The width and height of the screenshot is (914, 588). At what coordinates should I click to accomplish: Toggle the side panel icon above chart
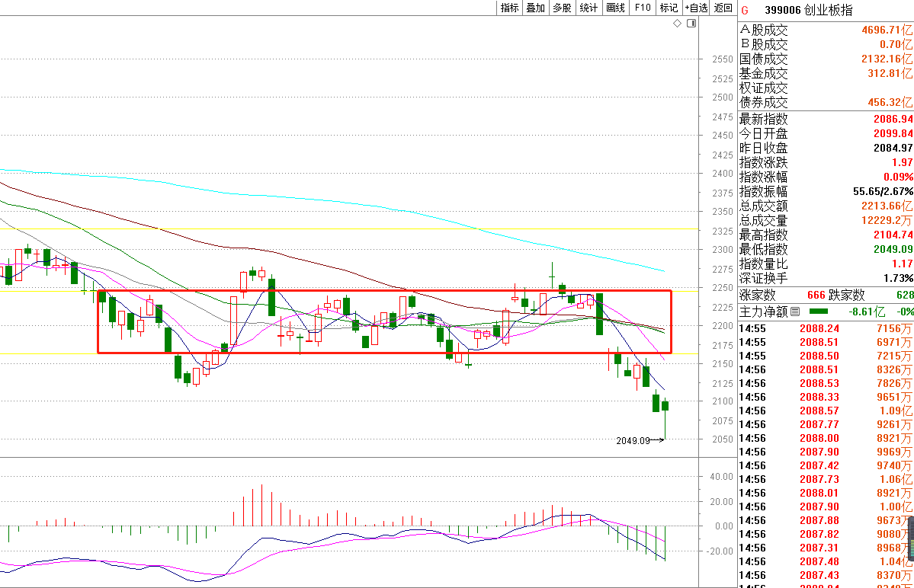(691, 24)
